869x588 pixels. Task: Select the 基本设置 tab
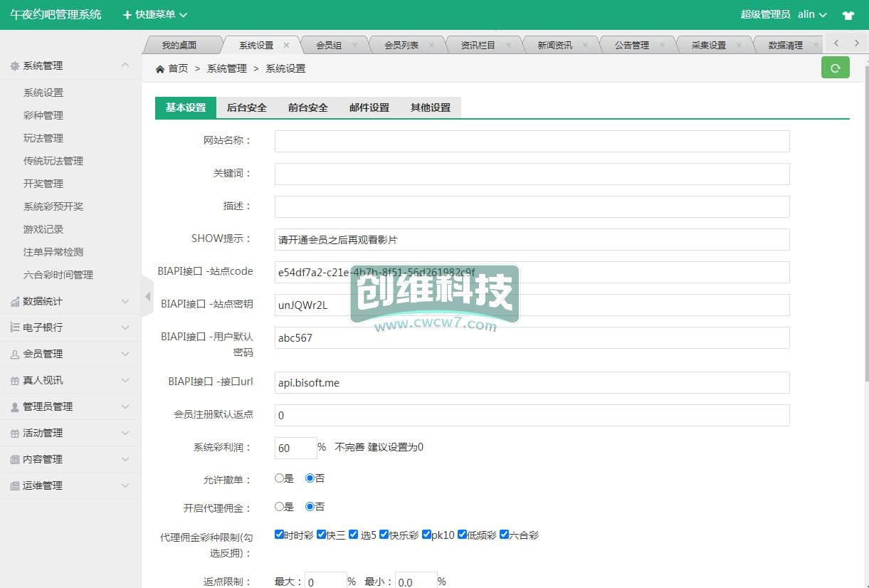point(186,107)
